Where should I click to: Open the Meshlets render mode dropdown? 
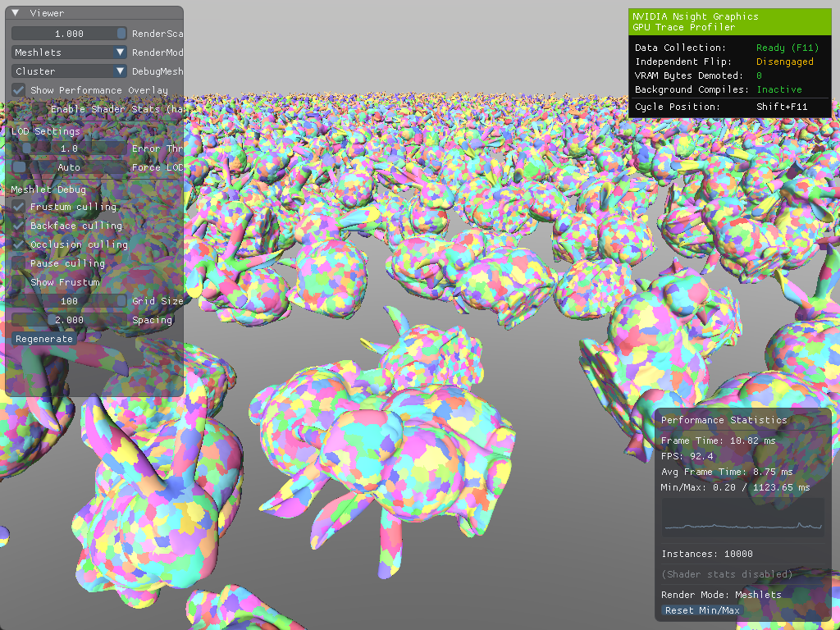point(70,52)
